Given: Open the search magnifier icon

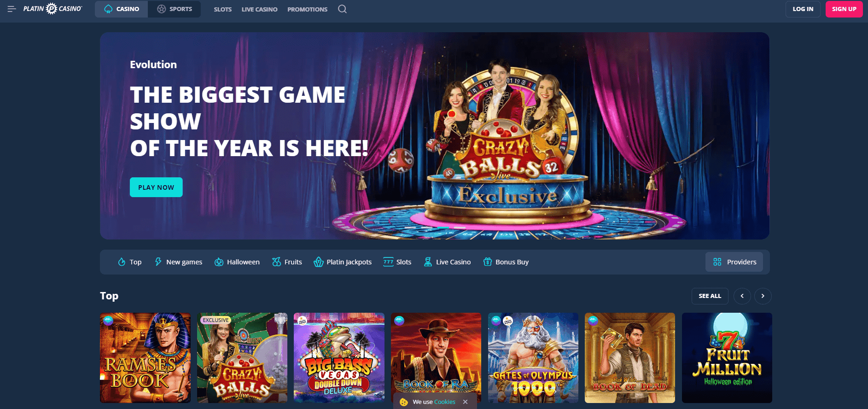Looking at the screenshot, I should (342, 9).
